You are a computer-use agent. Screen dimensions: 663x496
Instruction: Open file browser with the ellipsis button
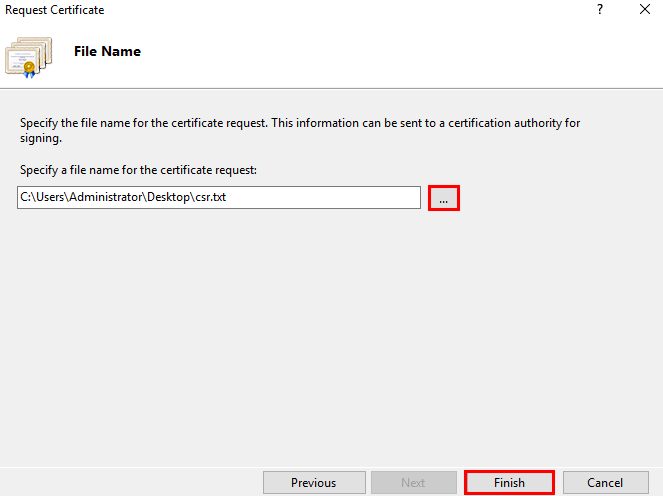point(444,198)
